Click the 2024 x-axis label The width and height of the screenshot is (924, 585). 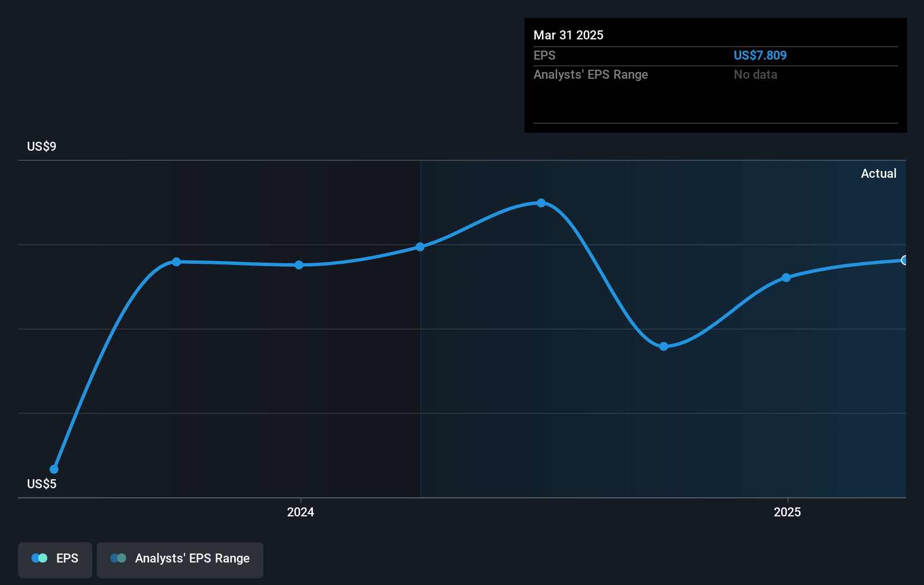point(300,512)
